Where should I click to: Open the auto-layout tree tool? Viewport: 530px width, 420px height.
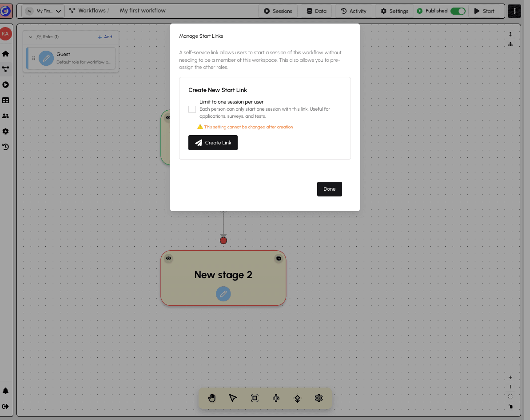[276, 398]
